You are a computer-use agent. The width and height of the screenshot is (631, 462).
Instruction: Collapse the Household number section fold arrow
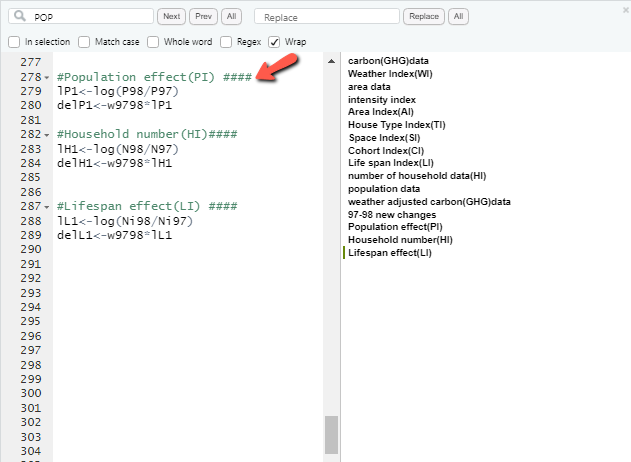click(x=47, y=135)
